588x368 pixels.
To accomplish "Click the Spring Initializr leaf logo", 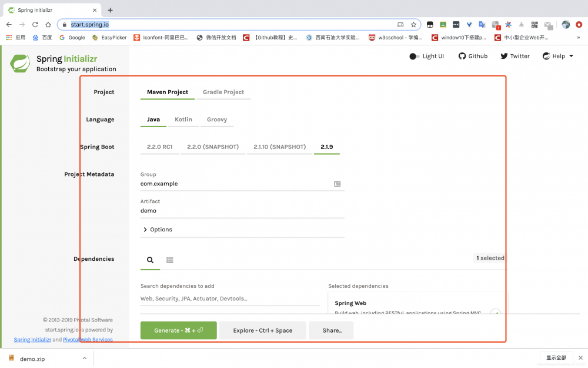I will point(20,63).
